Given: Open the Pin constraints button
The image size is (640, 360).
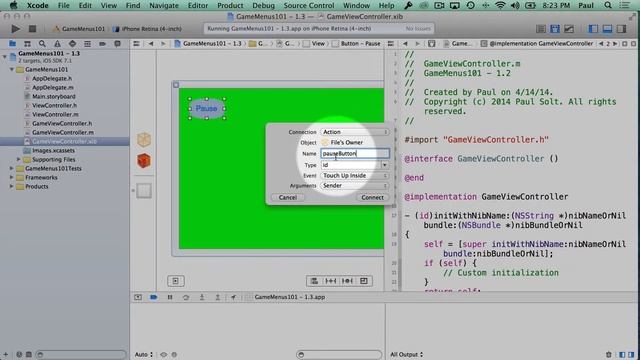Looking at the screenshot, I should pos(331,281).
